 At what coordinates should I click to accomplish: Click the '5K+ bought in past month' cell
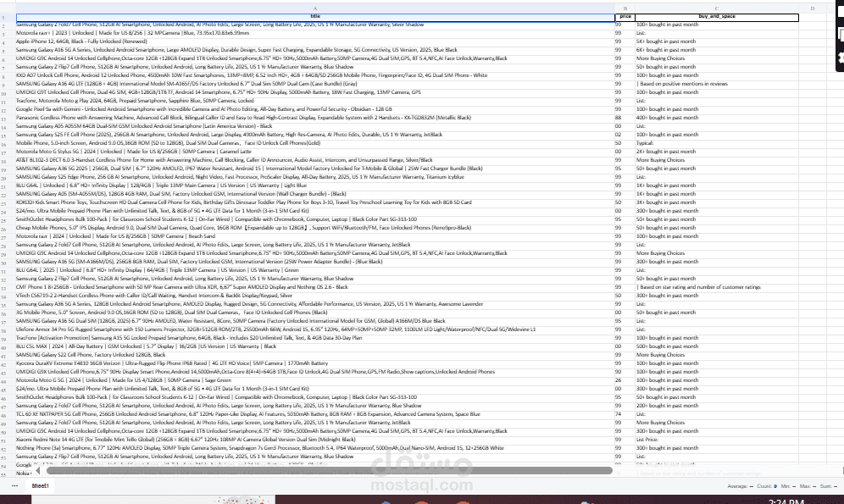716,42
